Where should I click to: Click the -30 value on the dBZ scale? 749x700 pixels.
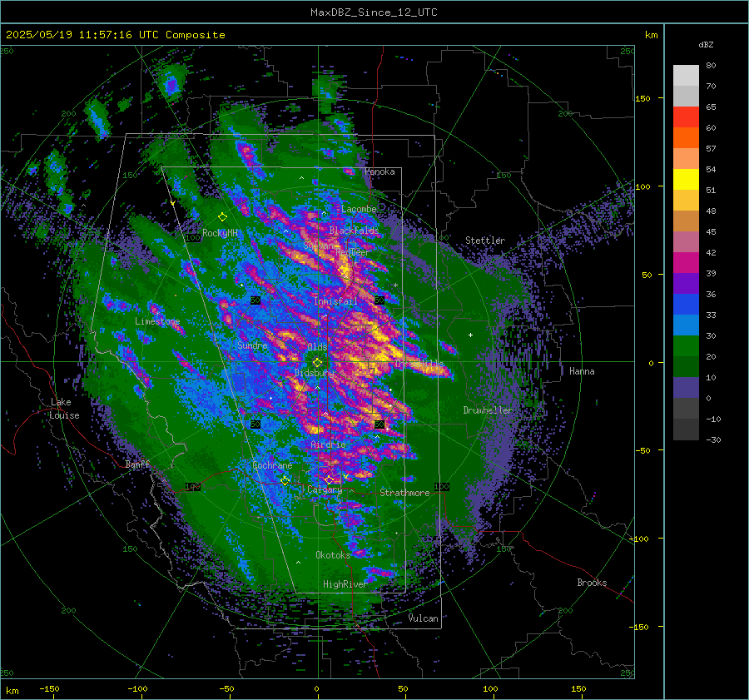pos(713,439)
